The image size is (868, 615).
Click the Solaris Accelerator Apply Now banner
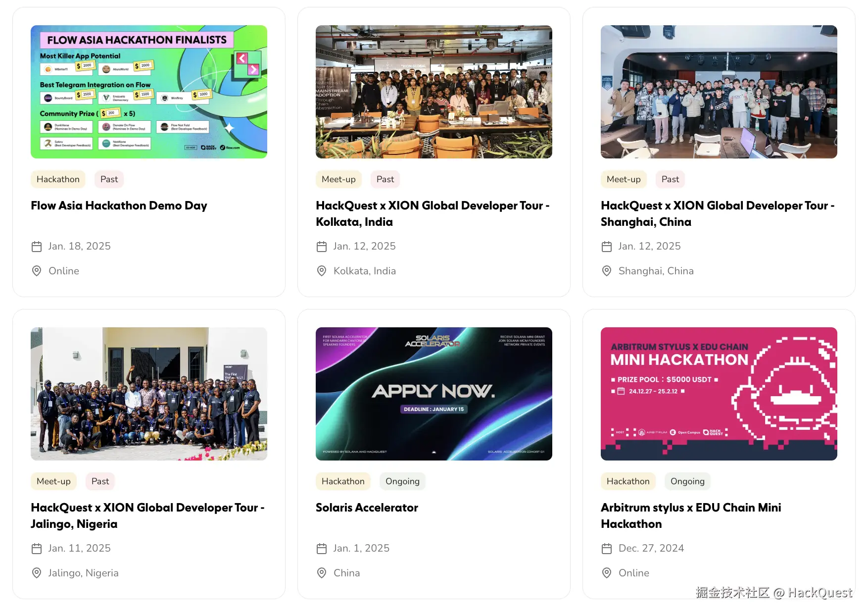(x=434, y=394)
